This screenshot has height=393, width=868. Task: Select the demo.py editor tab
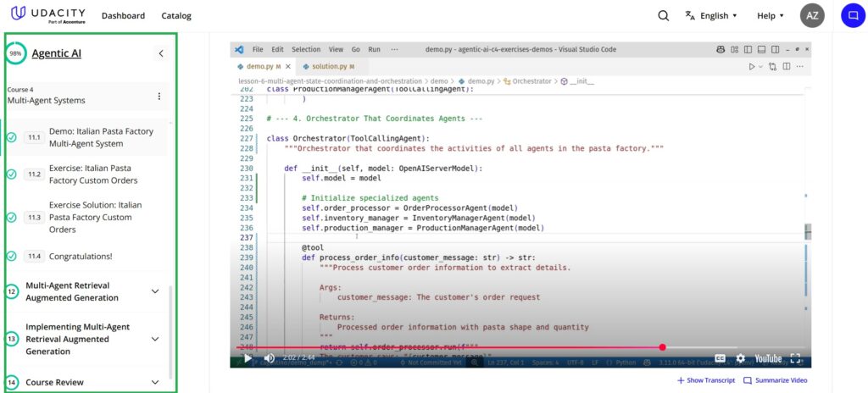[264, 67]
